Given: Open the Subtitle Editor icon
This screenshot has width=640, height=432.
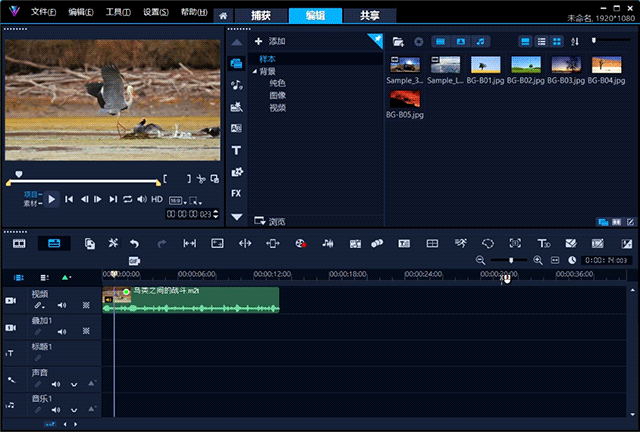Looking at the screenshot, I should click(x=404, y=244).
